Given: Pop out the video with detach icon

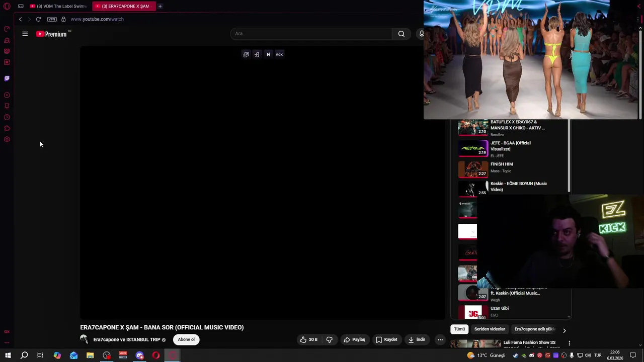Looking at the screenshot, I should point(246,54).
